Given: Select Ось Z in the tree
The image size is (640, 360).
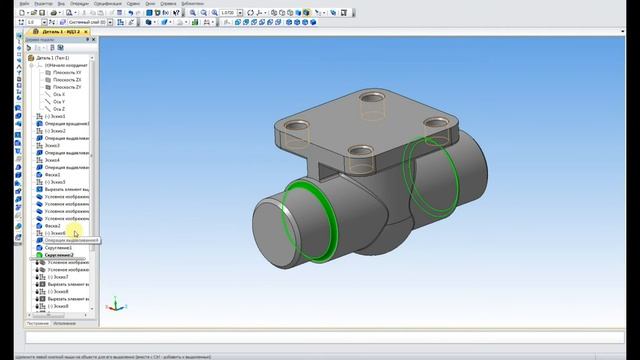Looking at the screenshot, I should (59, 109).
